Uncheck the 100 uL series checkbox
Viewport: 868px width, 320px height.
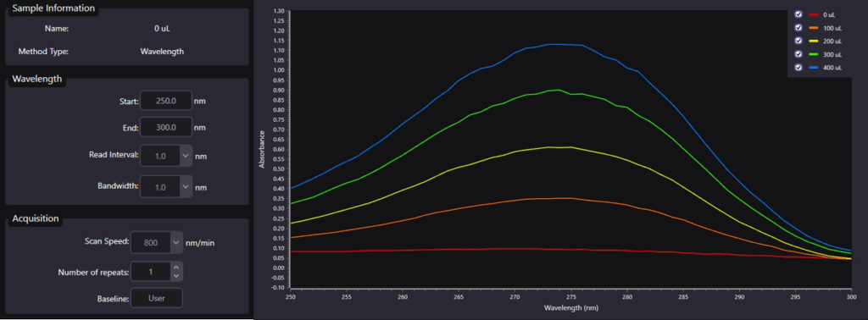(x=798, y=28)
